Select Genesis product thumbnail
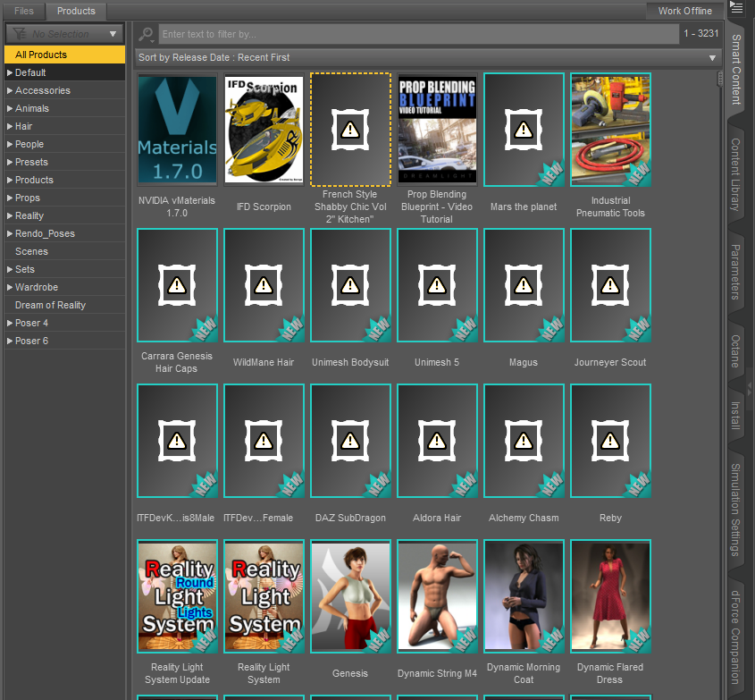Screen dimensions: 755x700 (x=350, y=596)
